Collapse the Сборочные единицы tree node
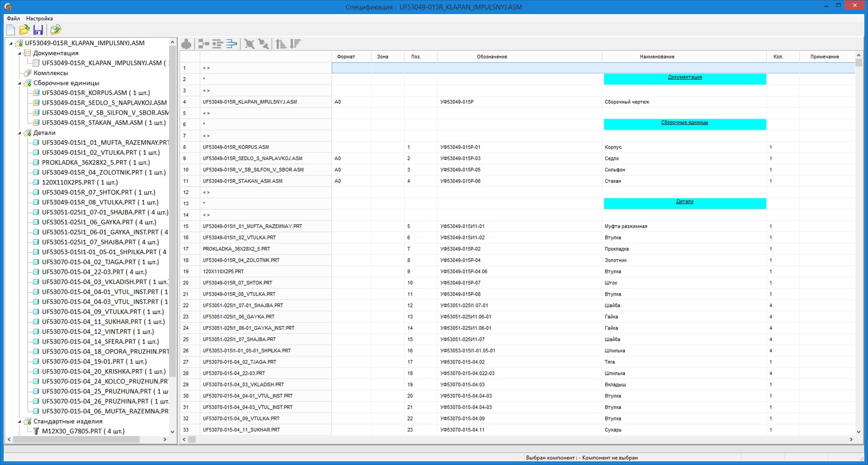 (x=20, y=83)
